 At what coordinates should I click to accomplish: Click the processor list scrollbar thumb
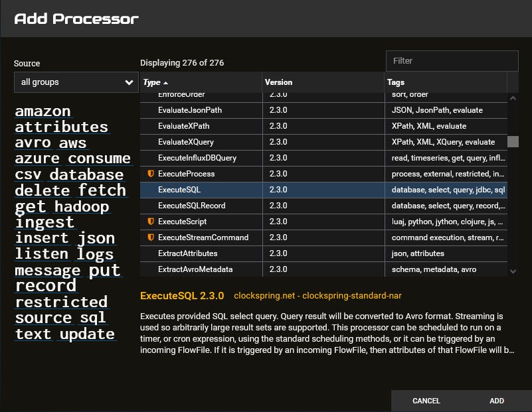(513, 141)
